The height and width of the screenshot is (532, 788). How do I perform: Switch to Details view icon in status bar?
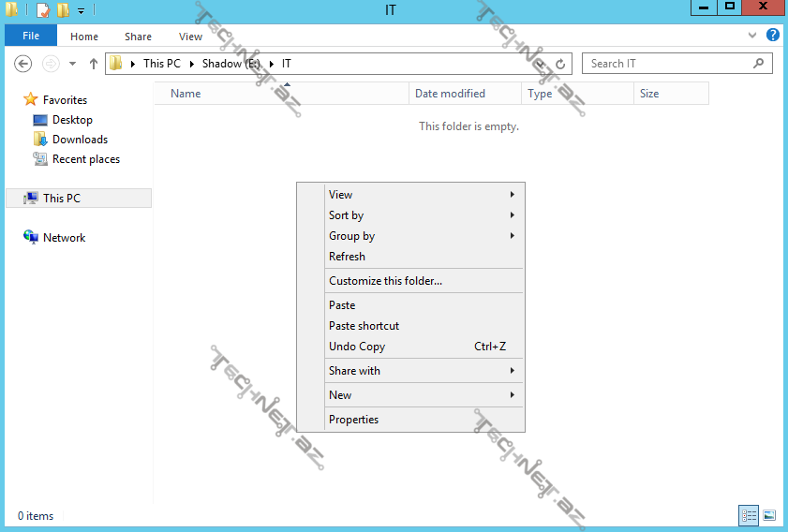[749, 515]
